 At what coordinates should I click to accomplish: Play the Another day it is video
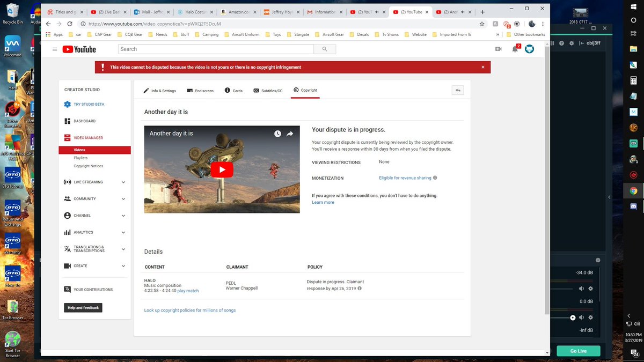[x=222, y=169]
